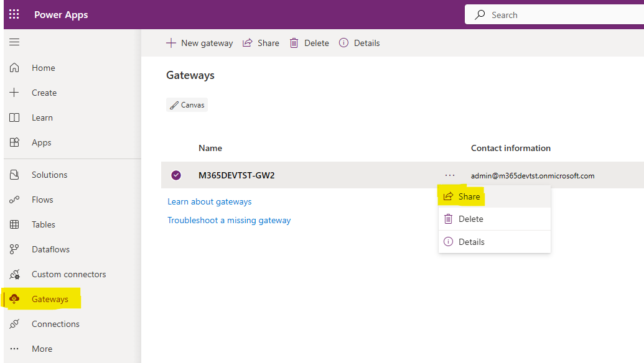Open Troubleshoot a missing gateway link
The height and width of the screenshot is (363, 644).
click(x=229, y=220)
